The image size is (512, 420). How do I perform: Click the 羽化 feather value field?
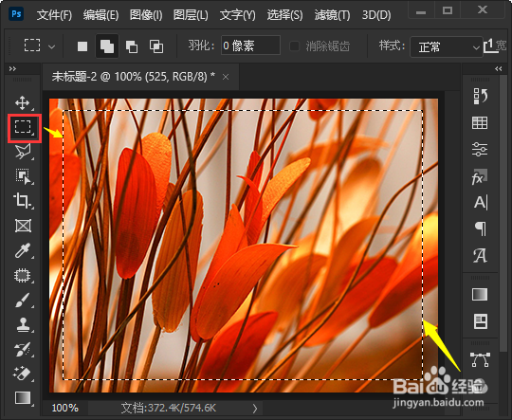(x=250, y=46)
